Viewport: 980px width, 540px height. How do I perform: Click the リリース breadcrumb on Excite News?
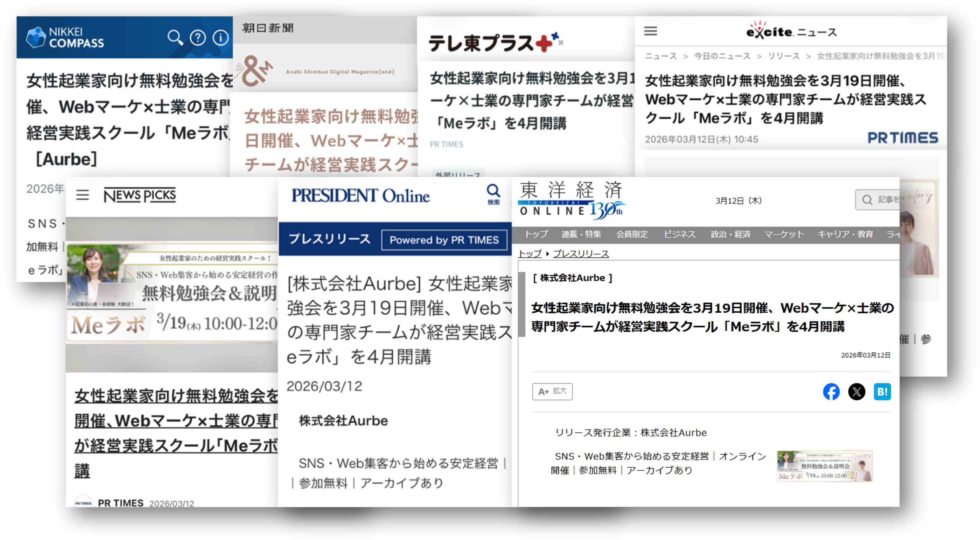pyautogui.click(x=784, y=56)
